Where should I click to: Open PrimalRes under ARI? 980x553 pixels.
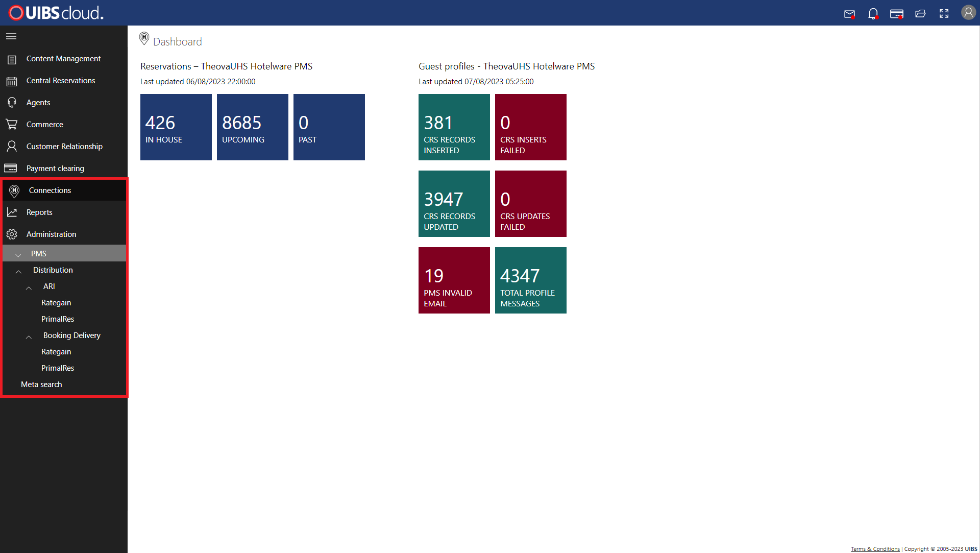58,319
